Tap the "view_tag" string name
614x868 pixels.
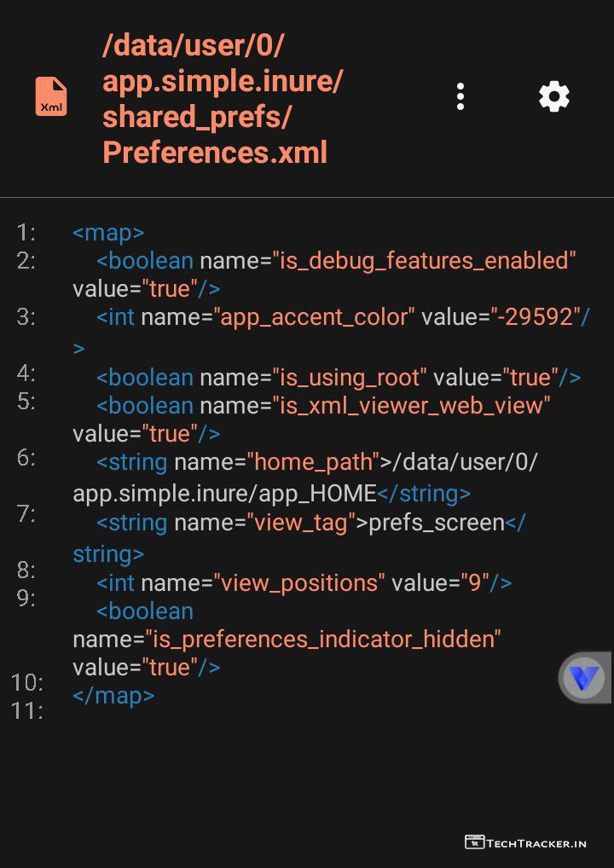pyautogui.click(x=301, y=522)
